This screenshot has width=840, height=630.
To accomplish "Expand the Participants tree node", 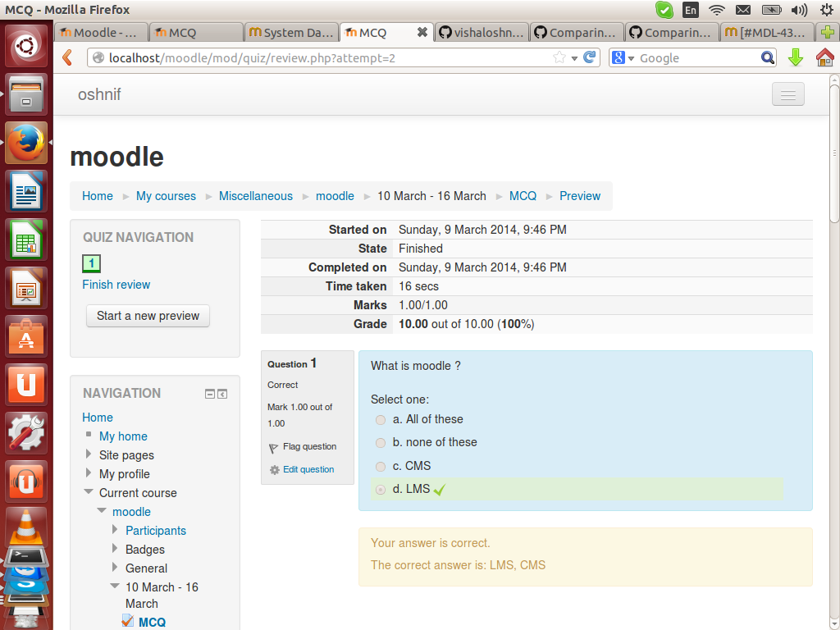I will click(x=115, y=529).
